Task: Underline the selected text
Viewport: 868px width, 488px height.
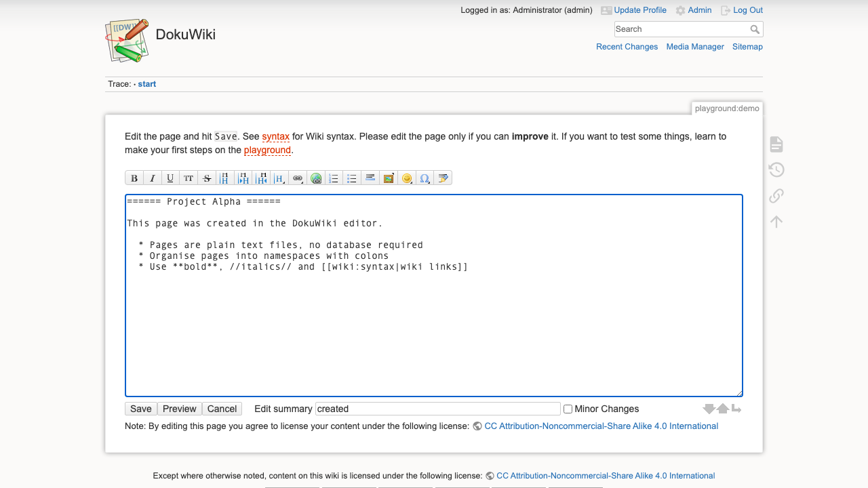Action: coord(170,178)
